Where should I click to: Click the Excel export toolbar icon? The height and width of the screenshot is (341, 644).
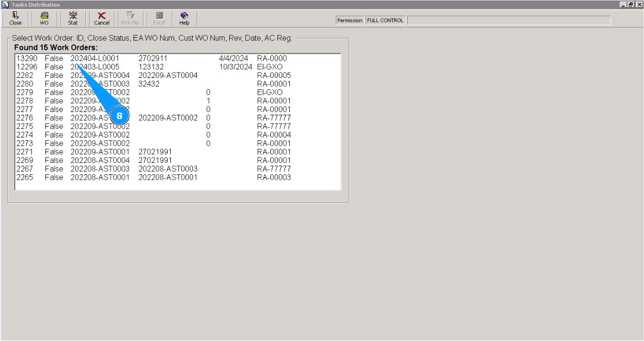click(x=160, y=18)
